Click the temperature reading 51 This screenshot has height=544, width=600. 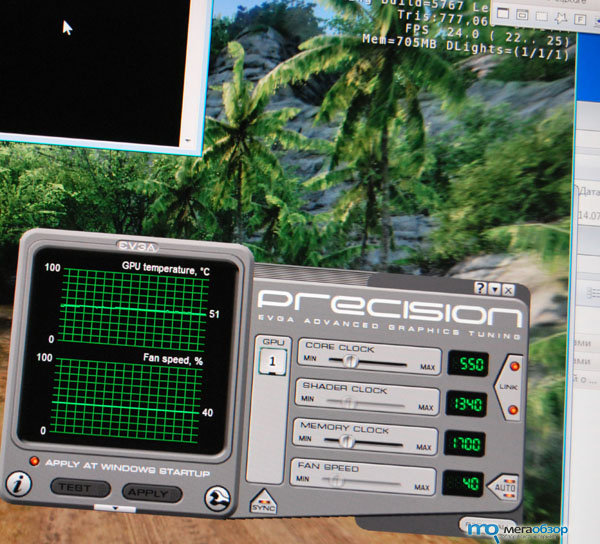tap(214, 314)
